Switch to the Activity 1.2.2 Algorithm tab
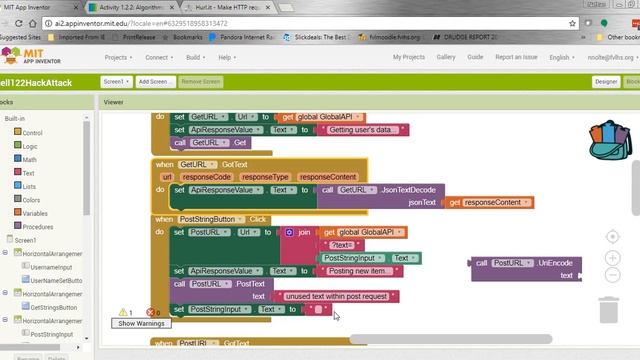The image size is (640, 360). coord(131,7)
